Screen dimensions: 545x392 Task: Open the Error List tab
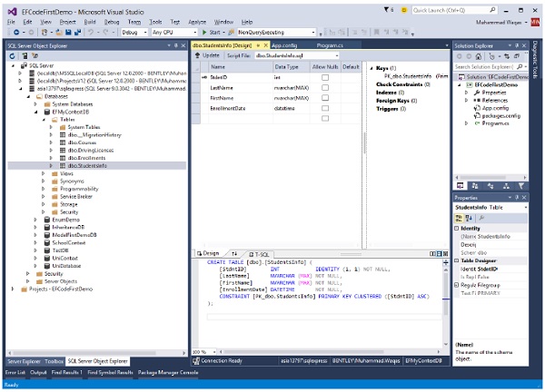pyautogui.click(x=15, y=373)
